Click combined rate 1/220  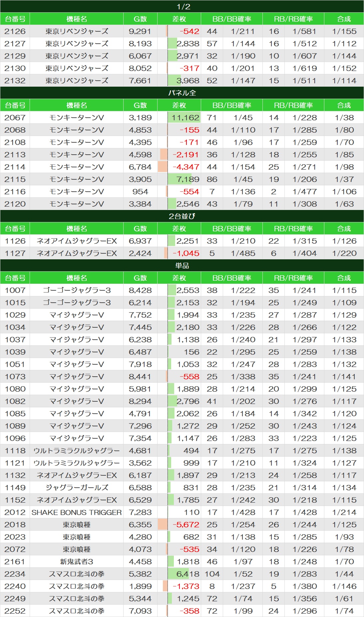(x=344, y=253)
